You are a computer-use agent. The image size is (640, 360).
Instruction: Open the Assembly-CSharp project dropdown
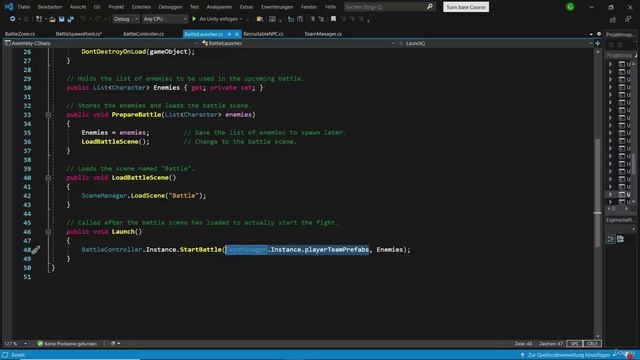click(x=101, y=43)
